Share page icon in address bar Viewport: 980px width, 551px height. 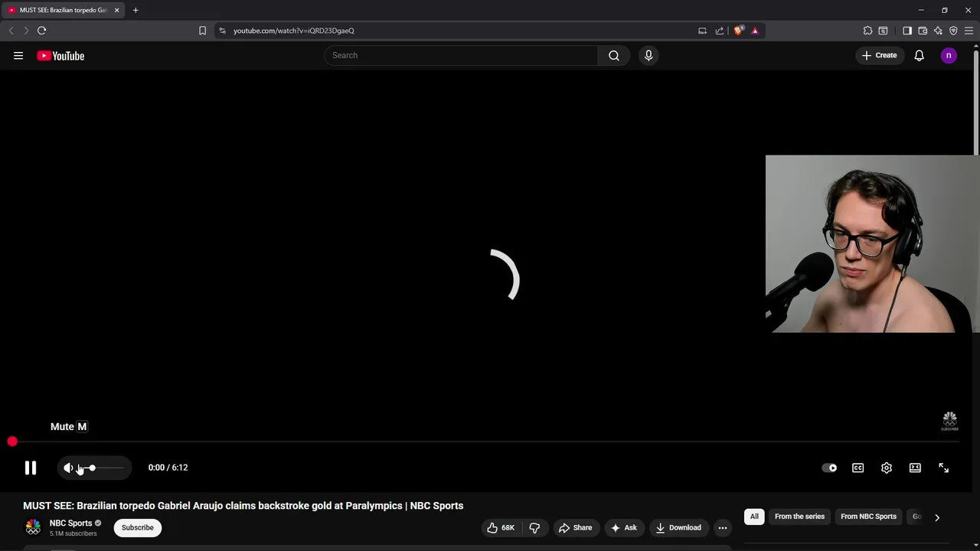pos(720,31)
